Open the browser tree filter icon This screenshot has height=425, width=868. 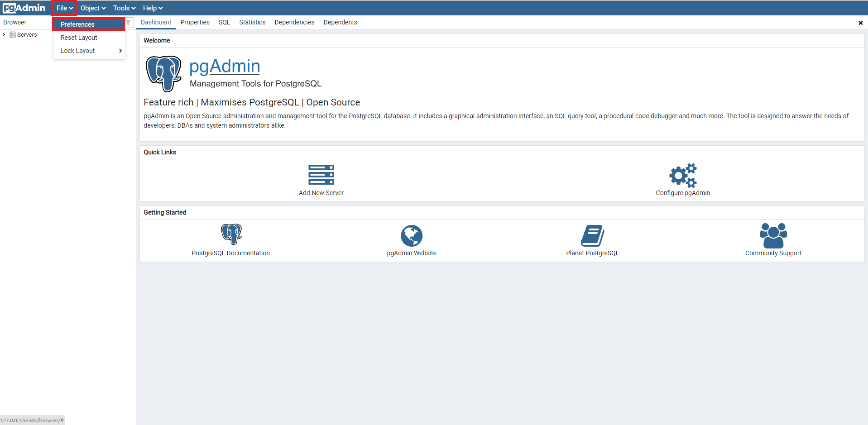pos(128,22)
